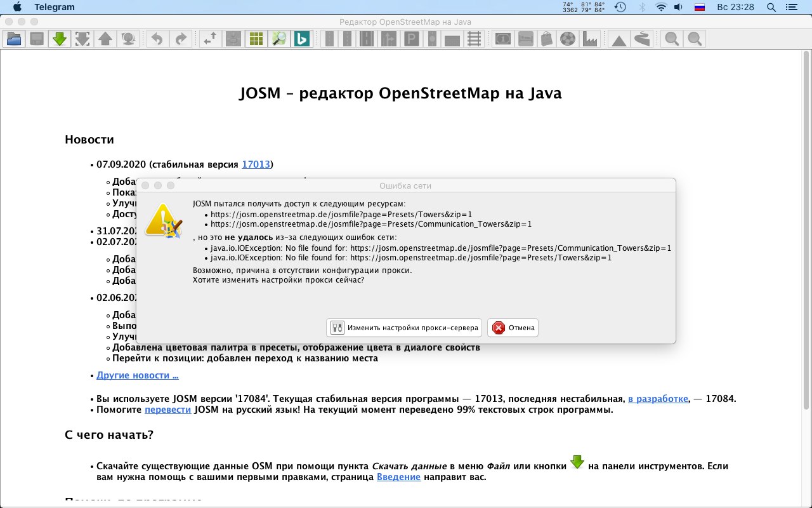Click the banknote money preset icon
Viewport: 812px width, 508px height.
[503, 39]
